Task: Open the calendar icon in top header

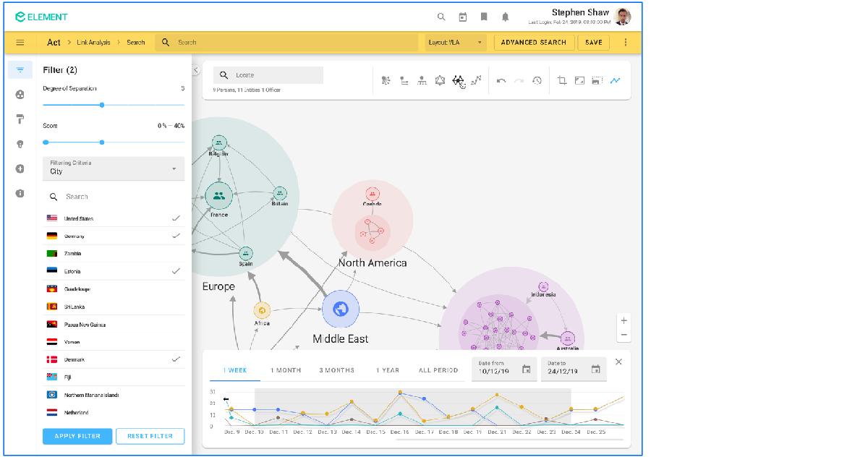Action: click(x=463, y=17)
